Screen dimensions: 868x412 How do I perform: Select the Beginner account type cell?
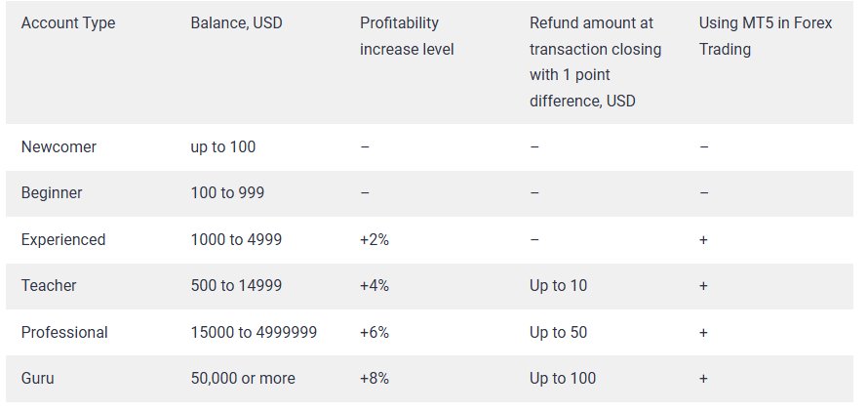click(52, 193)
